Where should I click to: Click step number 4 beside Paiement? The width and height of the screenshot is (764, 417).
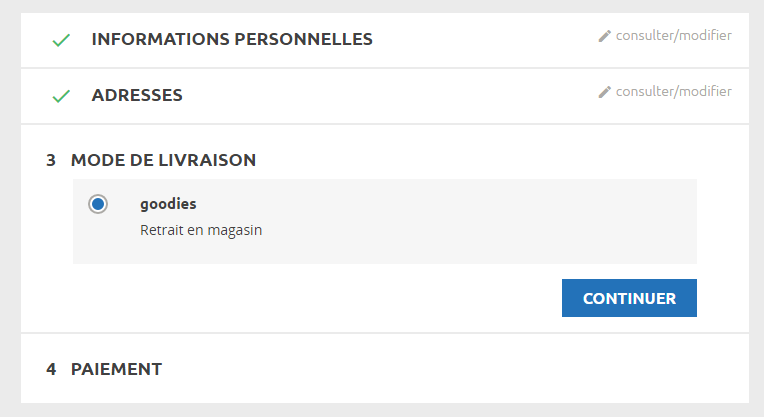pyautogui.click(x=51, y=369)
